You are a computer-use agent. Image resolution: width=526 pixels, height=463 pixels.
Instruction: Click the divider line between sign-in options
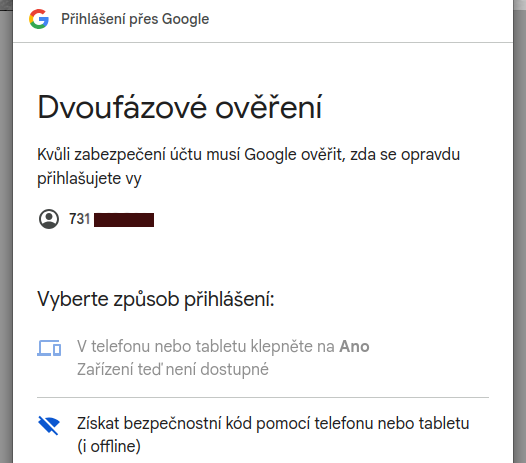coord(263,398)
